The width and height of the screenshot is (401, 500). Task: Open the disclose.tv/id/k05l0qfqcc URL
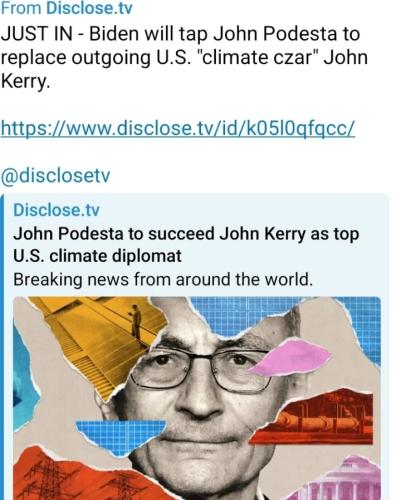178,128
